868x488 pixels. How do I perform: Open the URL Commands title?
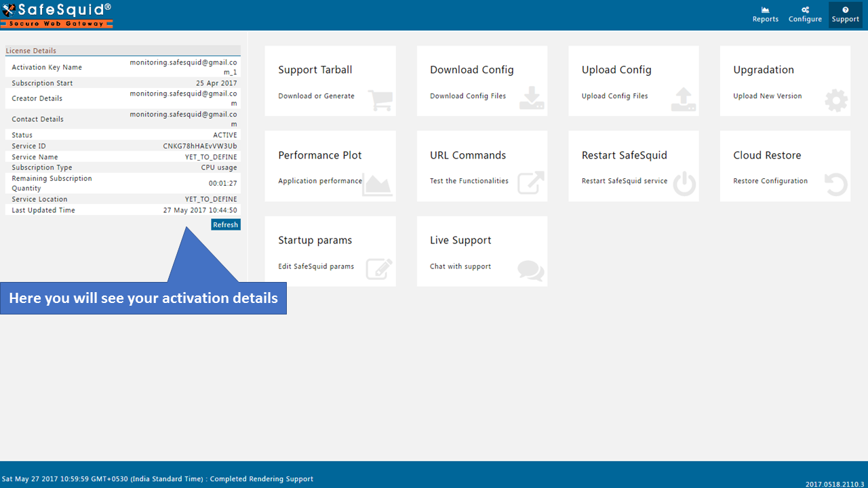(x=468, y=155)
